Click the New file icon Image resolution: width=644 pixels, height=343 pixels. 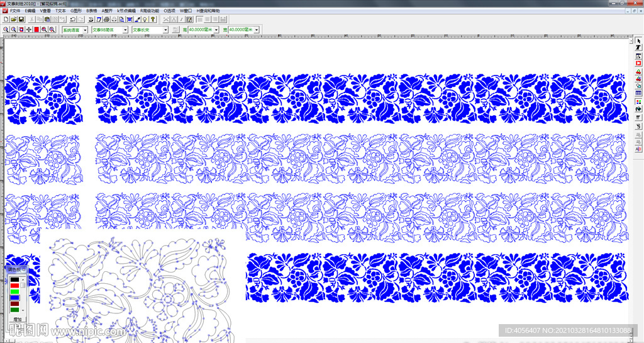(6, 20)
